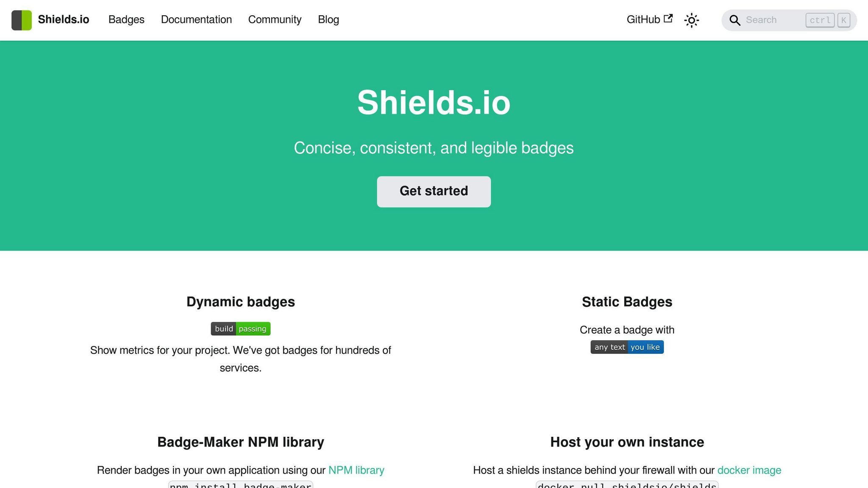Click the search magnifier icon

click(x=734, y=20)
